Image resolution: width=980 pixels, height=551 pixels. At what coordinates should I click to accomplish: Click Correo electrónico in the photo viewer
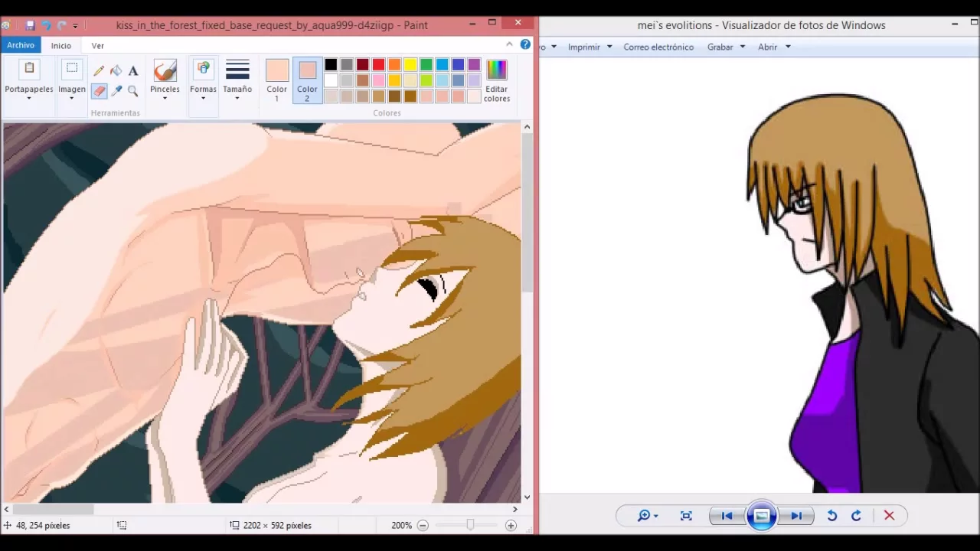coord(658,47)
